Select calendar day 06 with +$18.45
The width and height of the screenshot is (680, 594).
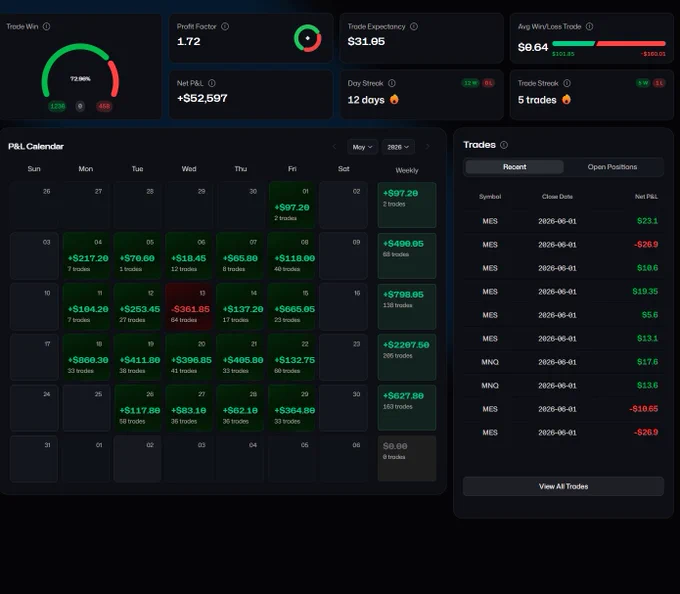(x=189, y=256)
